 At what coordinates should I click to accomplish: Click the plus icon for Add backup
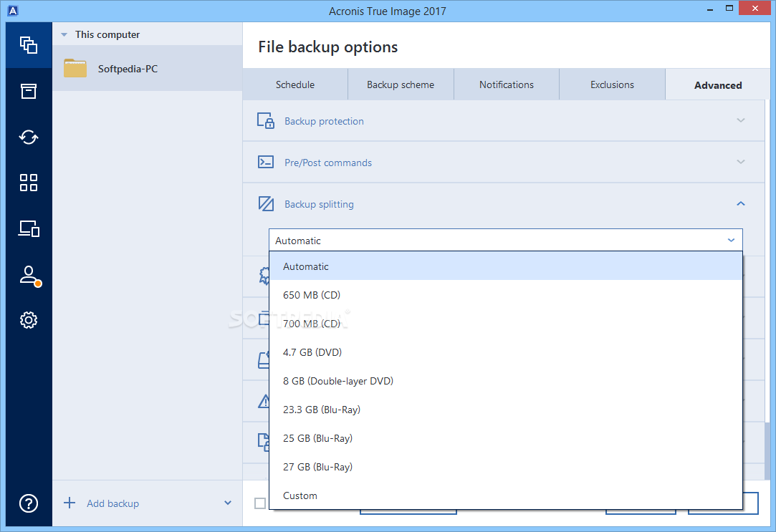[70, 503]
